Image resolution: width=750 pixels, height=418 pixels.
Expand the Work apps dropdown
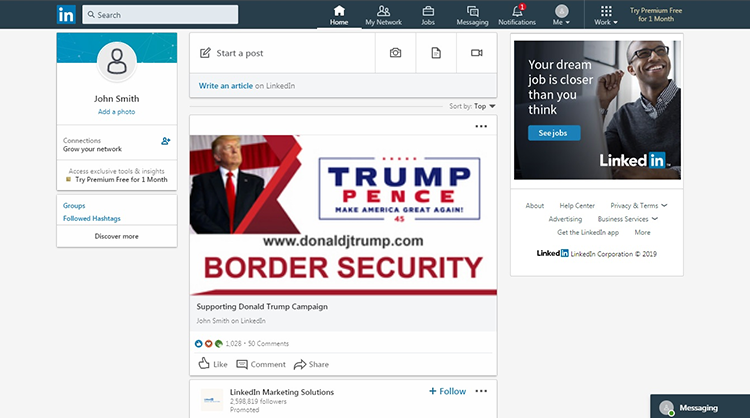tap(606, 15)
